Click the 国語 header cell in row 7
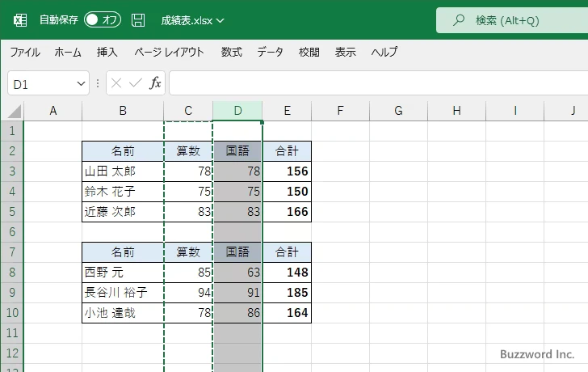 tap(237, 252)
